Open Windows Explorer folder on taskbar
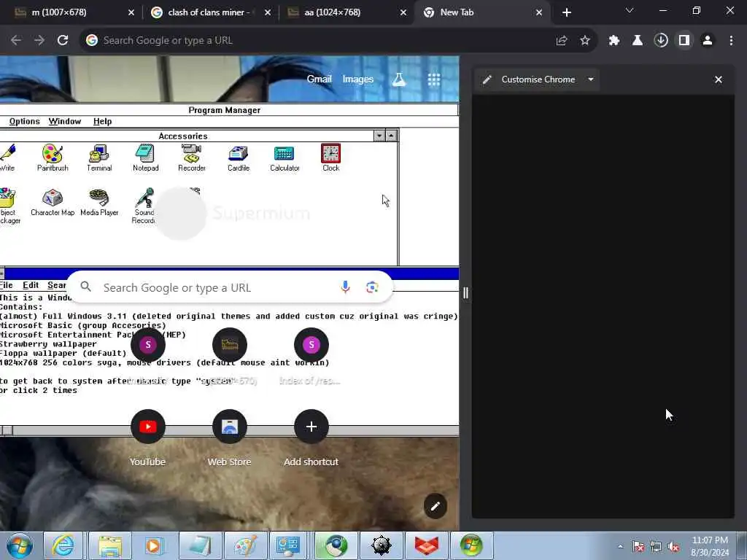Viewport: 747px width, 560px height. 110,545
